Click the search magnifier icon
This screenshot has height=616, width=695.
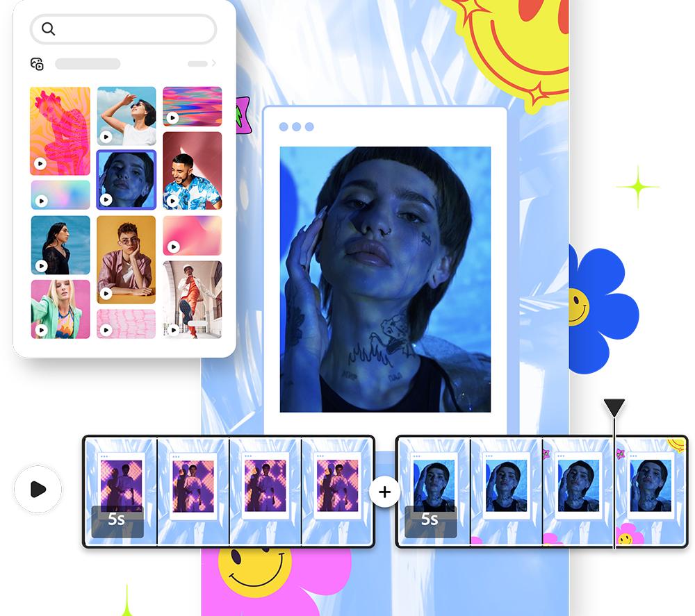pyautogui.click(x=49, y=28)
